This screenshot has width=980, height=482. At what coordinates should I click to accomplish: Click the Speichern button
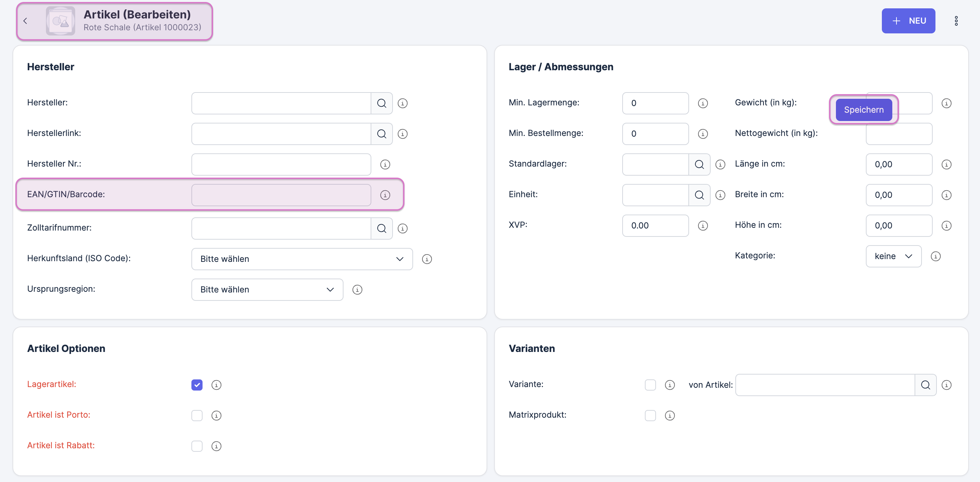[x=863, y=110]
